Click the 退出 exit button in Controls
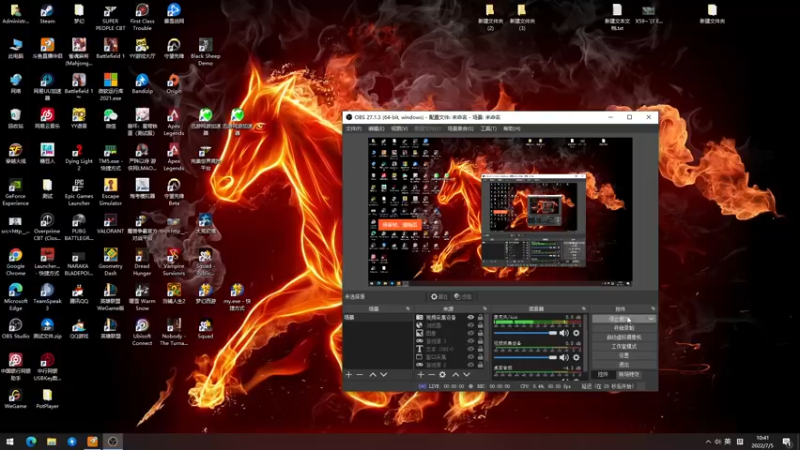 [x=624, y=364]
